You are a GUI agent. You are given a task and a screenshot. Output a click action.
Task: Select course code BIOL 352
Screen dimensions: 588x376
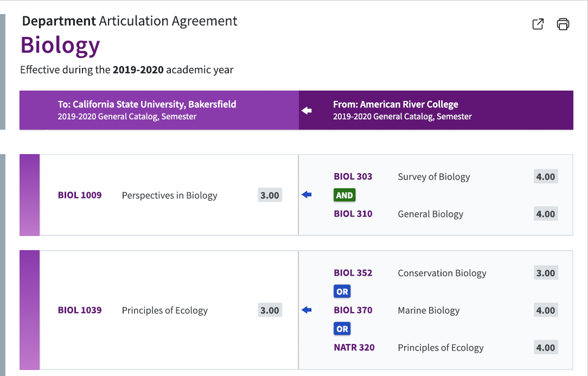(353, 273)
